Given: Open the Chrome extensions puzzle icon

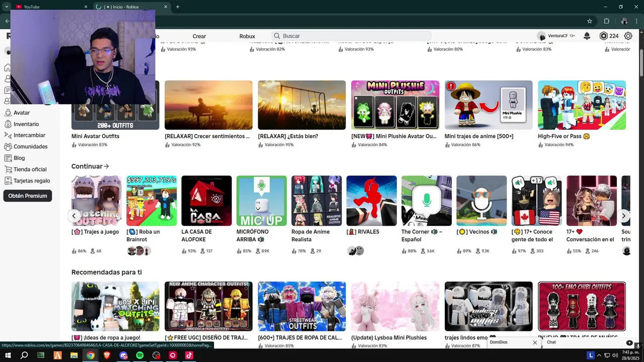Looking at the screenshot, I should click(606, 21).
